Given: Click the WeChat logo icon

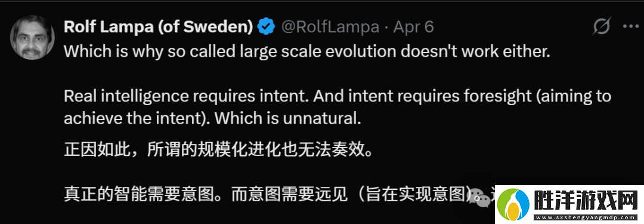Looking at the screenshot, I should 481,197.
